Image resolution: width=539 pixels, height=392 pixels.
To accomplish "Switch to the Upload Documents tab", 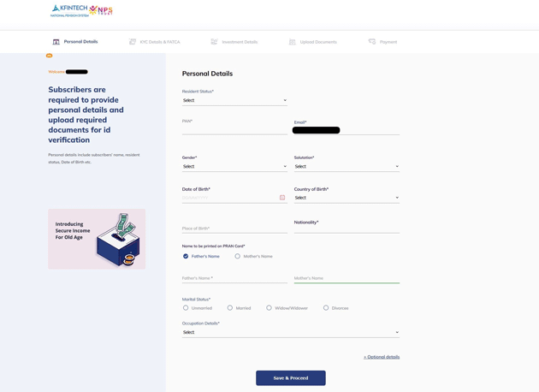I will pyautogui.click(x=317, y=42).
